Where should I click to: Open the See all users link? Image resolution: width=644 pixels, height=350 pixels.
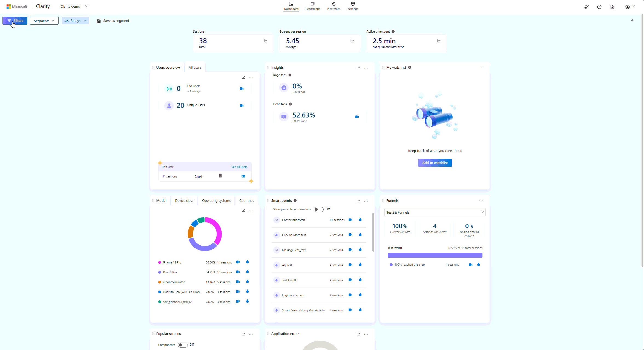coord(239,167)
